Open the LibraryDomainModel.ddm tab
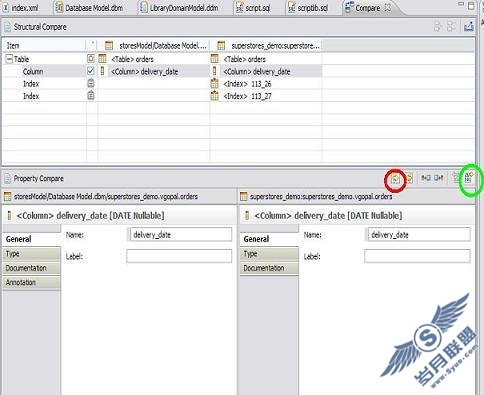This screenshot has width=484, height=395. (x=180, y=8)
